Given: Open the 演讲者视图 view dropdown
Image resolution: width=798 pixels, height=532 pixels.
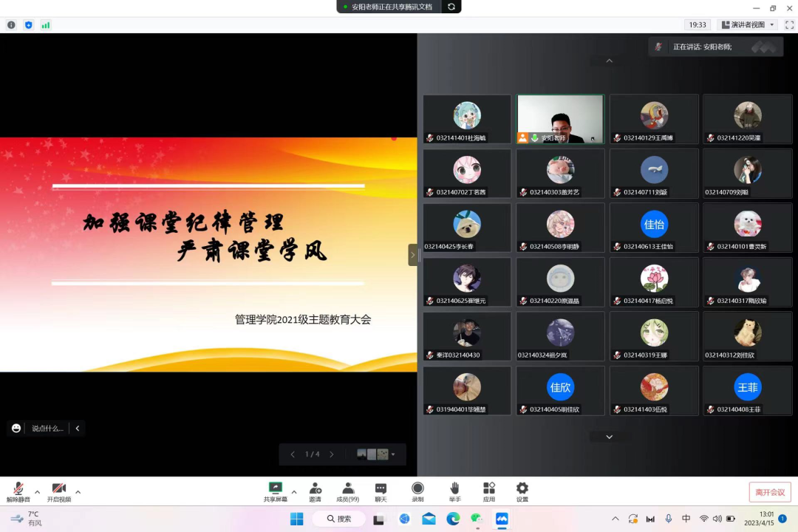Looking at the screenshot, I should (x=748, y=24).
